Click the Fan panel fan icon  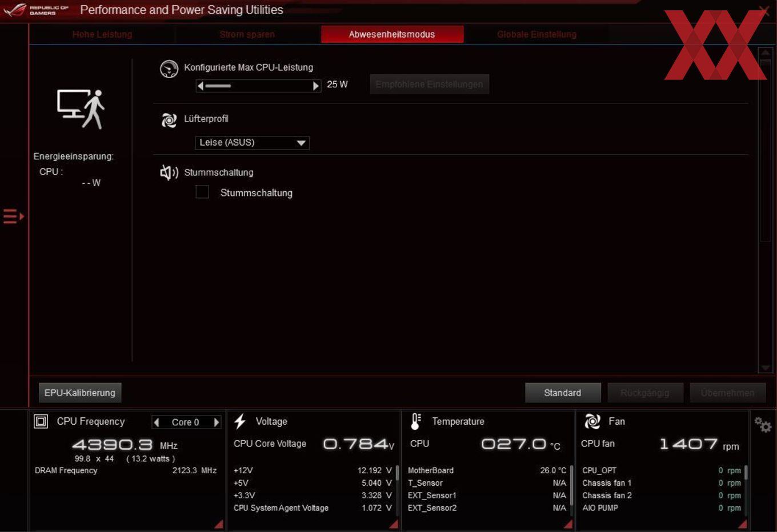click(x=592, y=422)
